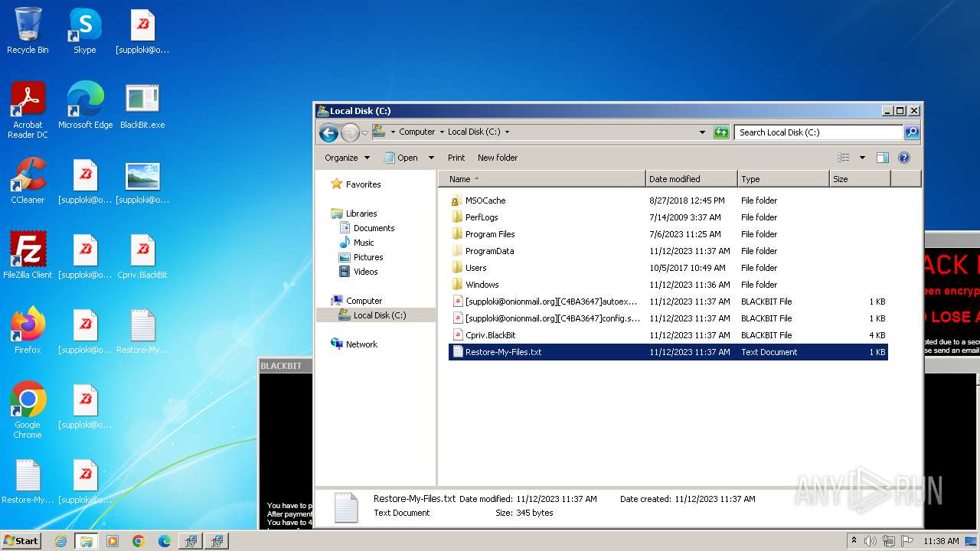
Task: Click the Forward navigation button in Explorer
Action: pos(350,132)
